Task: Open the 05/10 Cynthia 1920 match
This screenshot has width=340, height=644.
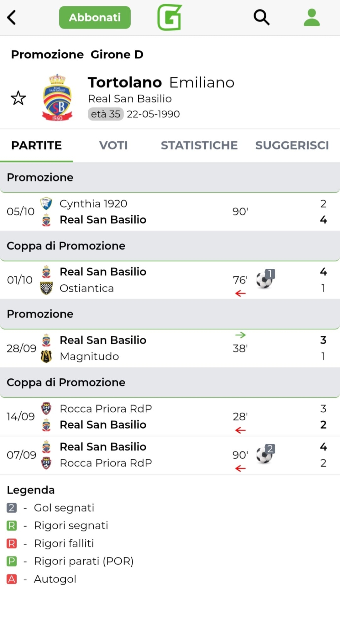Action: pyautogui.click(x=167, y=212)
